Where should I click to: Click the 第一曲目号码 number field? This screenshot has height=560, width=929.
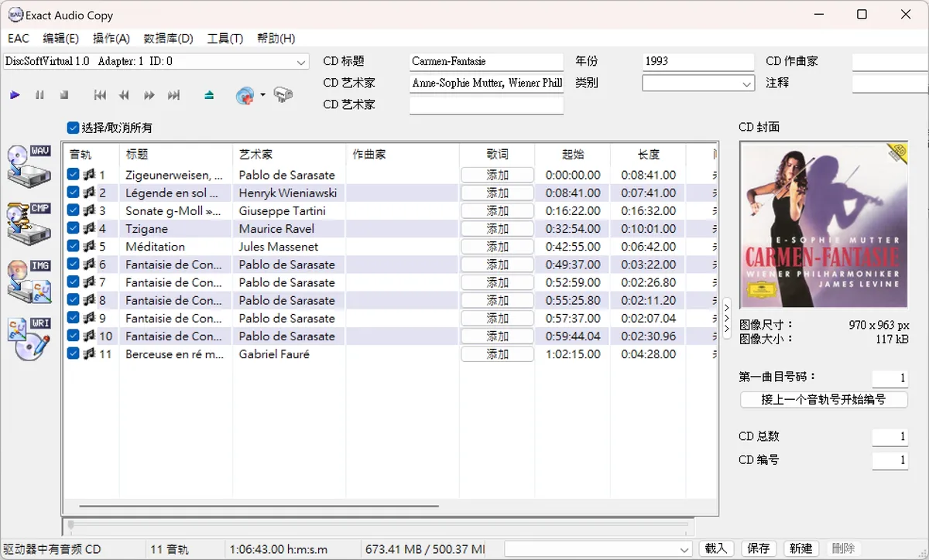coord(890,378)
